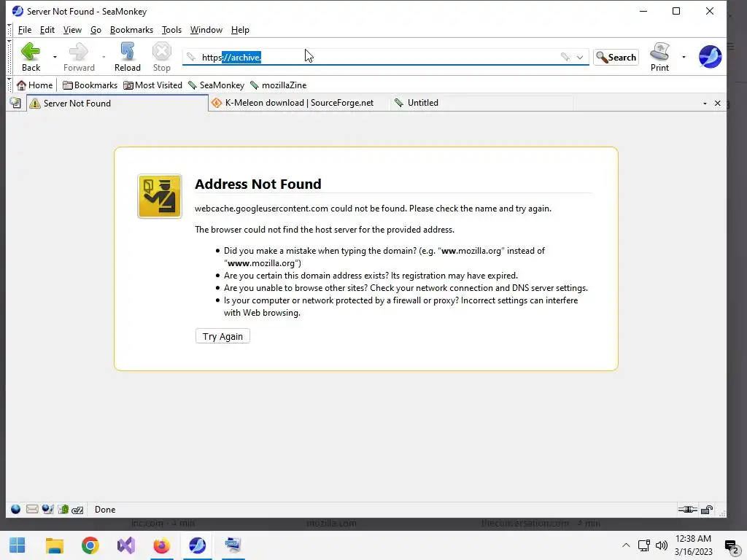Go back with the green Back arrow
The image size is (747, 560).
(31, 57)
